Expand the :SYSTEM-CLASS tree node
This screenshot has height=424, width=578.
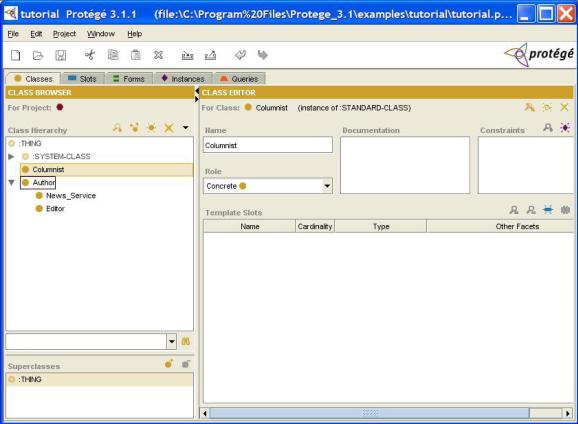(x=11, y=156)
